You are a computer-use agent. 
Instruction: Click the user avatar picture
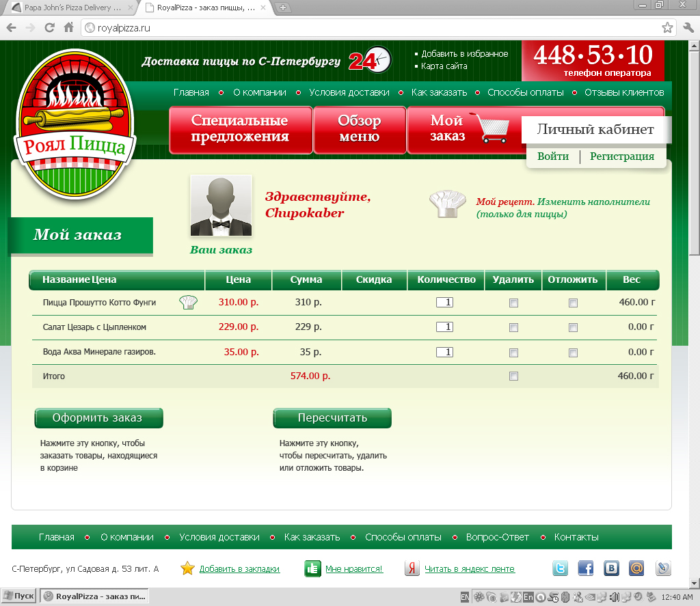pyautogui.click(x=221, y=205)
